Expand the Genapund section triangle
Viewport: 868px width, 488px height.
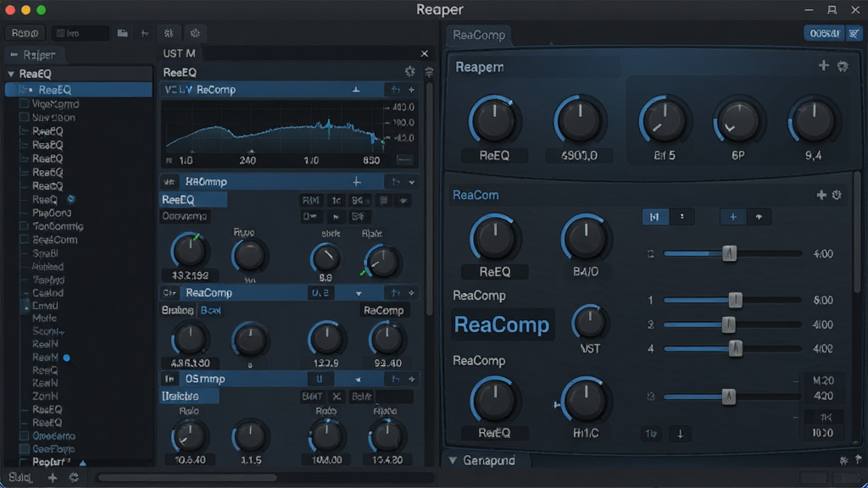(453, 460)
